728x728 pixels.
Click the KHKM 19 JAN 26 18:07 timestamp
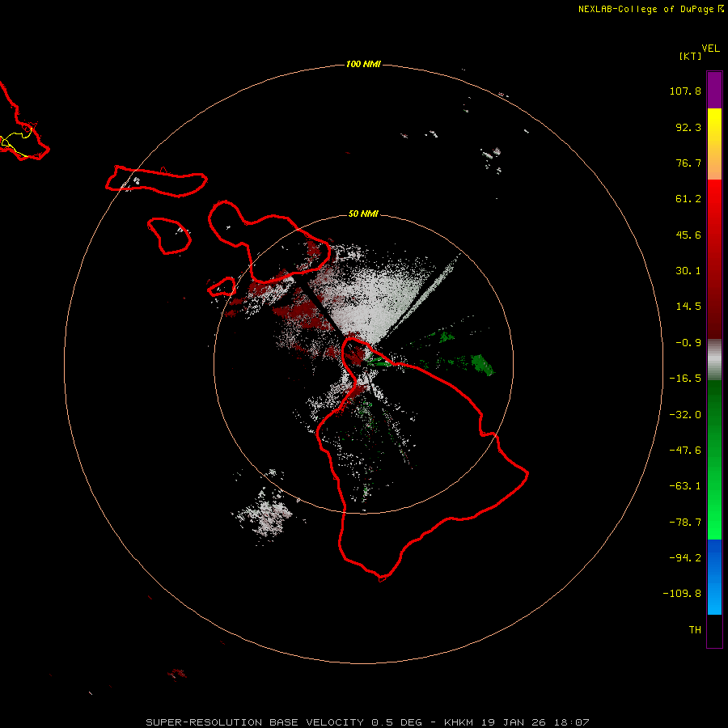pos(516,722)
